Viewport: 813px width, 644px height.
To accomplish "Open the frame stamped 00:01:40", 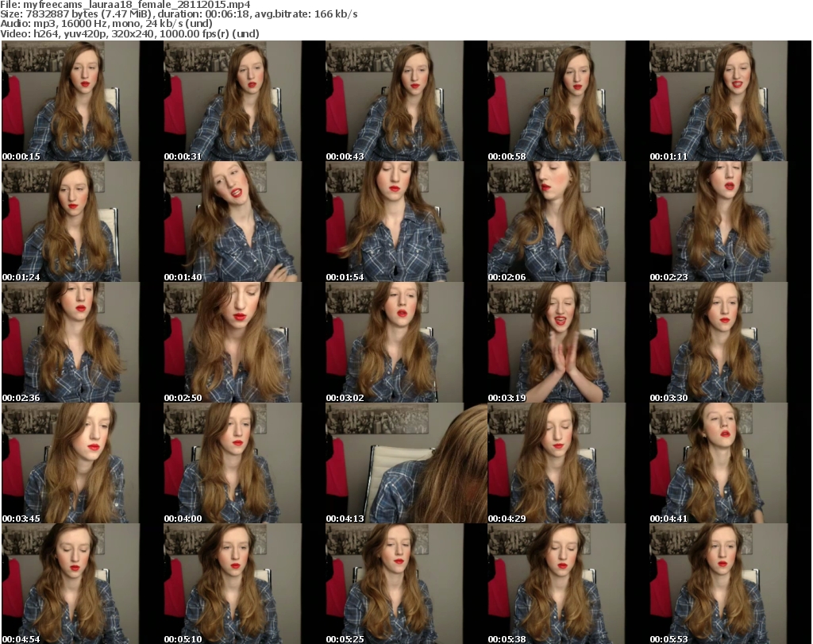I will [x=244, y=222].
